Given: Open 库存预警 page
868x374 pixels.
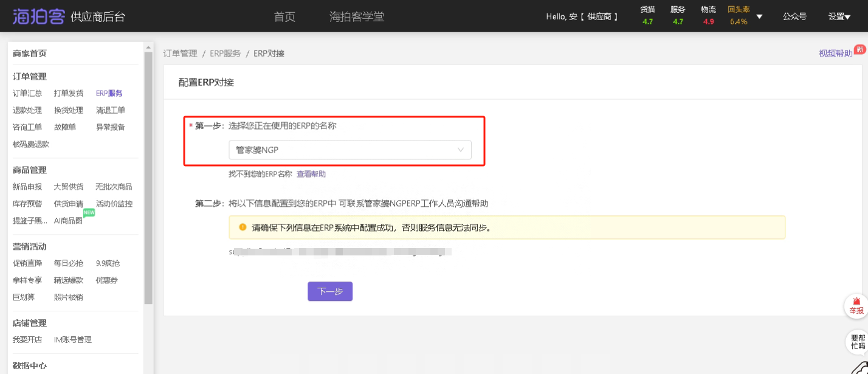Looking at the screenshot, I should coord(27,204).
